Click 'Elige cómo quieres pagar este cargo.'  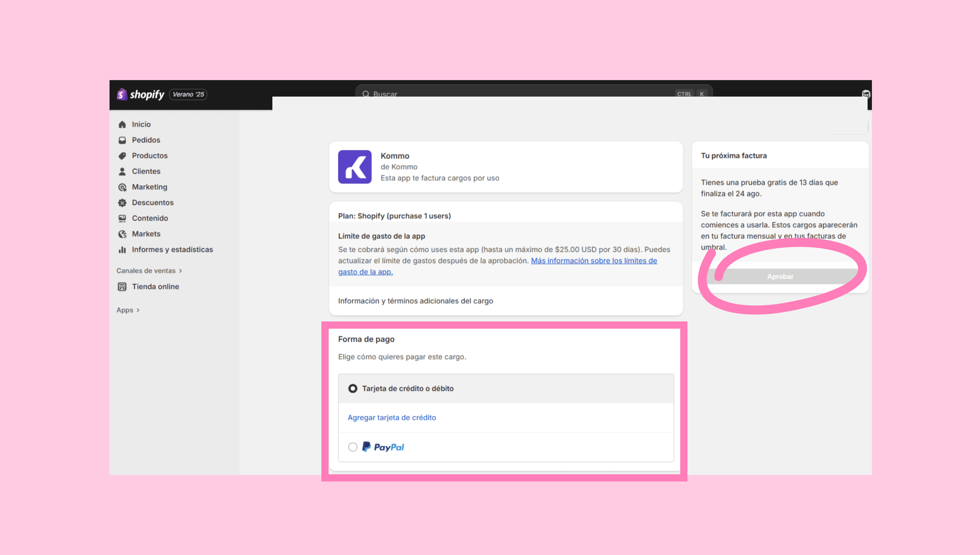point(402,357)
